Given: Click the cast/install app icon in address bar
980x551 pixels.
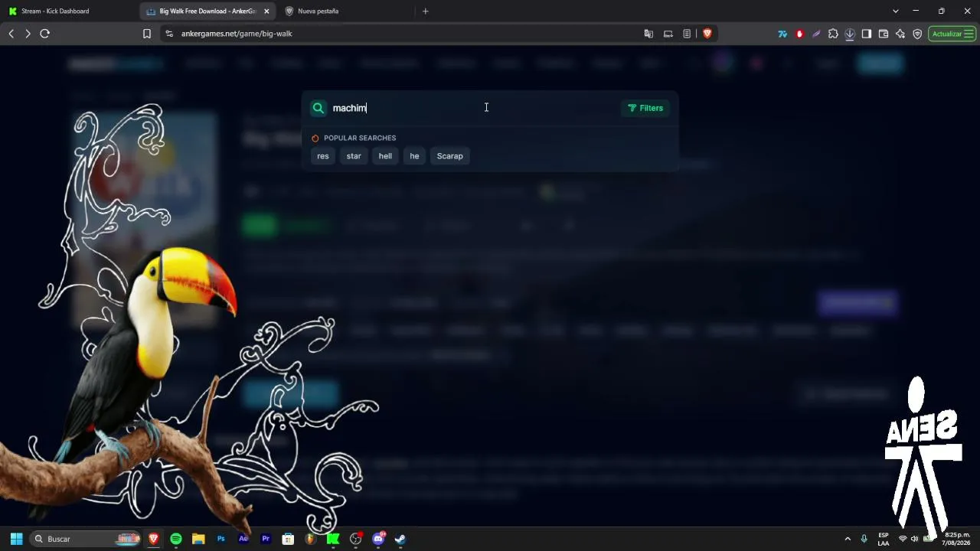Looking at the screenshot, I should pos(668,34).
